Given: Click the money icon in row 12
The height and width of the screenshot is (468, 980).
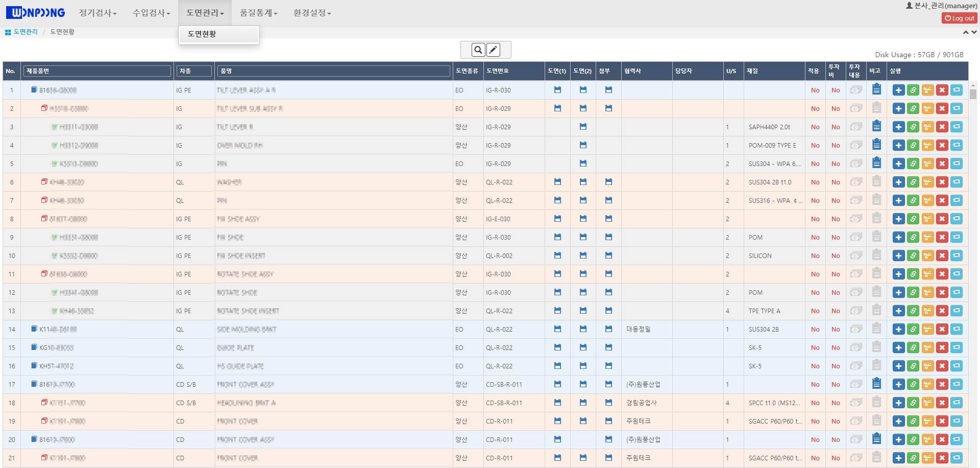Looking at the screenshot, I should [x=856, y=292].
